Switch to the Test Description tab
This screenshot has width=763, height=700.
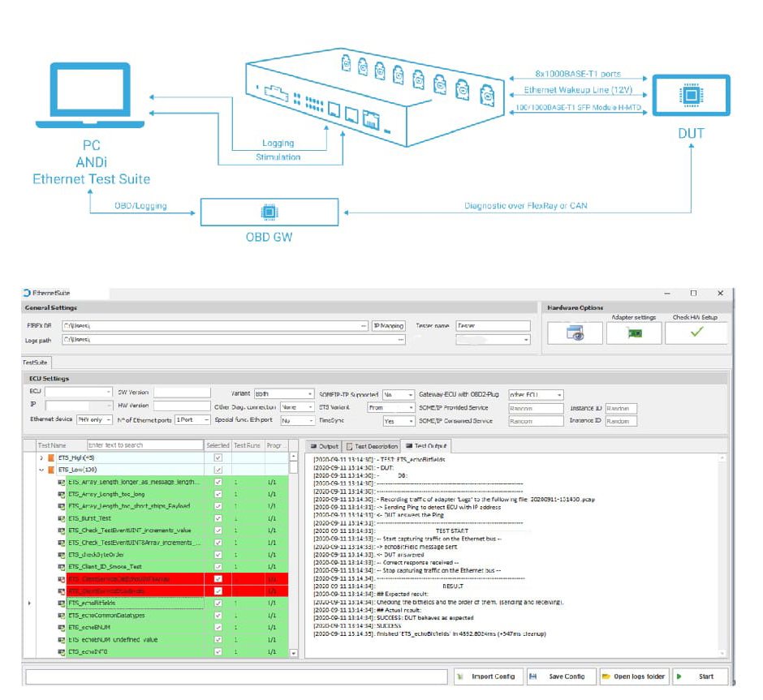click(x=372, y=446)
